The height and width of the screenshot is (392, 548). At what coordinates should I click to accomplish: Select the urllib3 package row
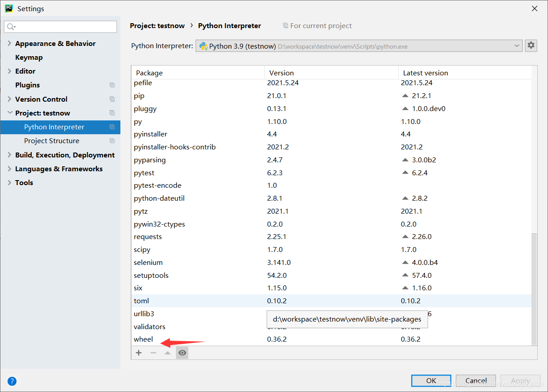click(331, 314)
